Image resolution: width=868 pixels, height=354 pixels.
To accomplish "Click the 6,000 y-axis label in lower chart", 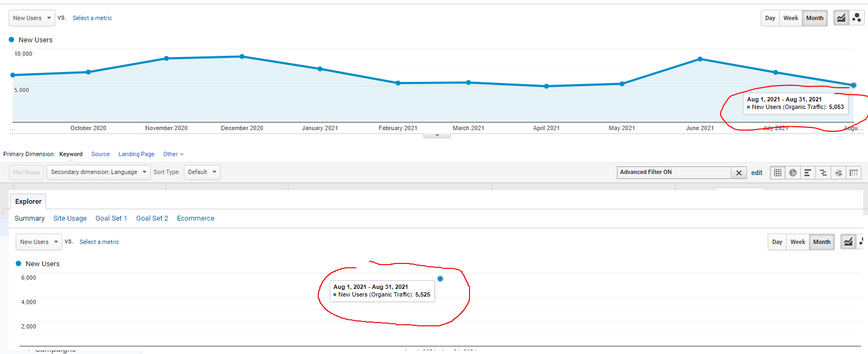I will [x=29, y=278].
